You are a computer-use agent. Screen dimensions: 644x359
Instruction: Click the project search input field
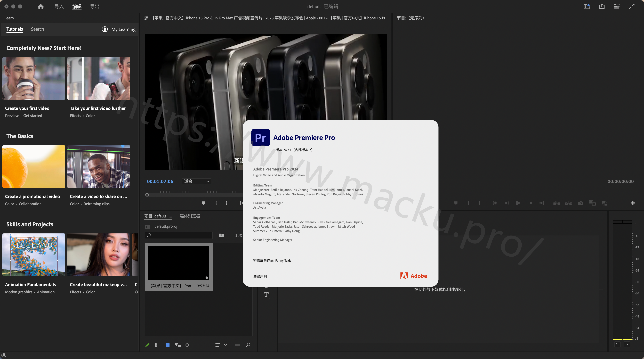click(179, 235)
